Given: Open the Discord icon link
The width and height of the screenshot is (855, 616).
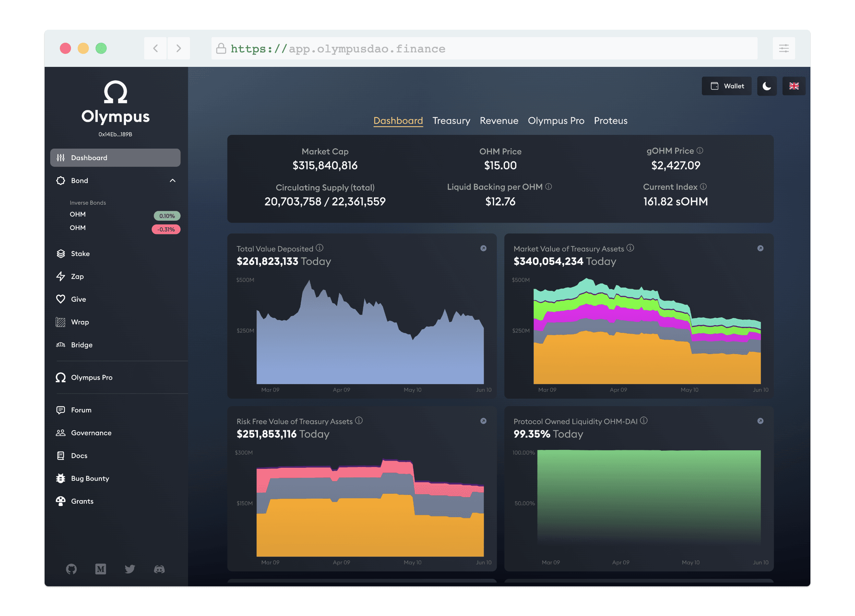Looking at the screenshot, I should pos(159,569).
